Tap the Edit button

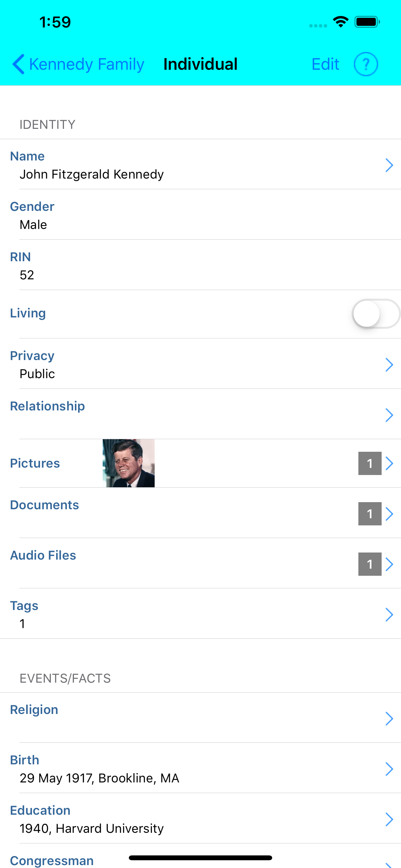pyautogui.click(x=325, y=64)
